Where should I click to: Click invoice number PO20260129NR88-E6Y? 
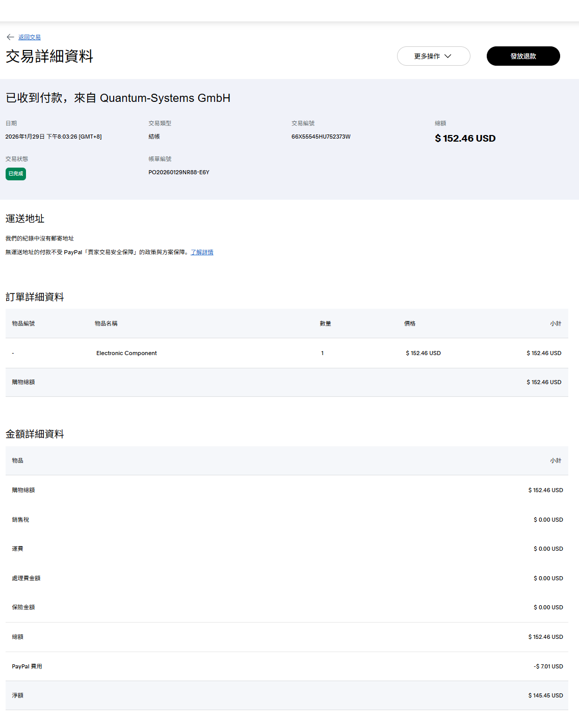pyautogui.click(x=179, y=172)
